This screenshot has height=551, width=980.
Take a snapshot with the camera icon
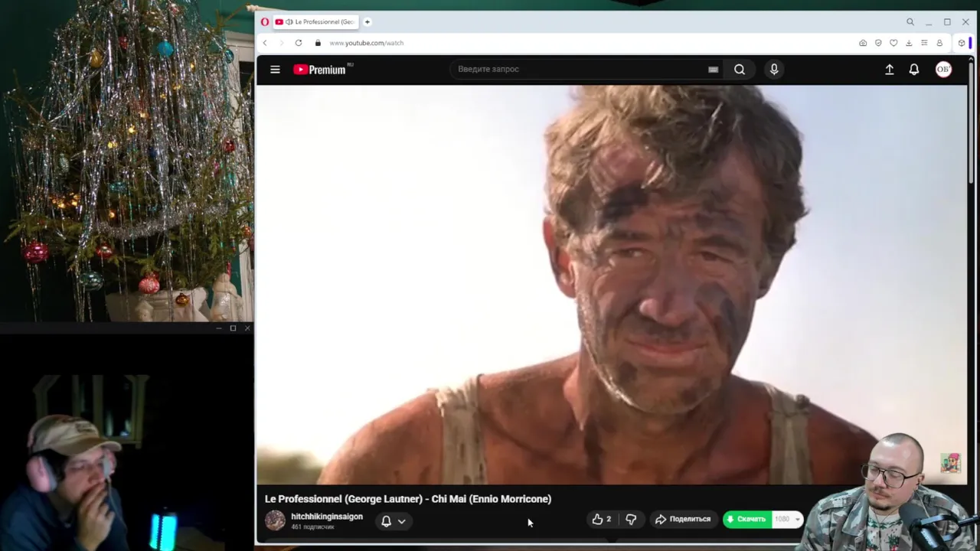click(863, 43)
